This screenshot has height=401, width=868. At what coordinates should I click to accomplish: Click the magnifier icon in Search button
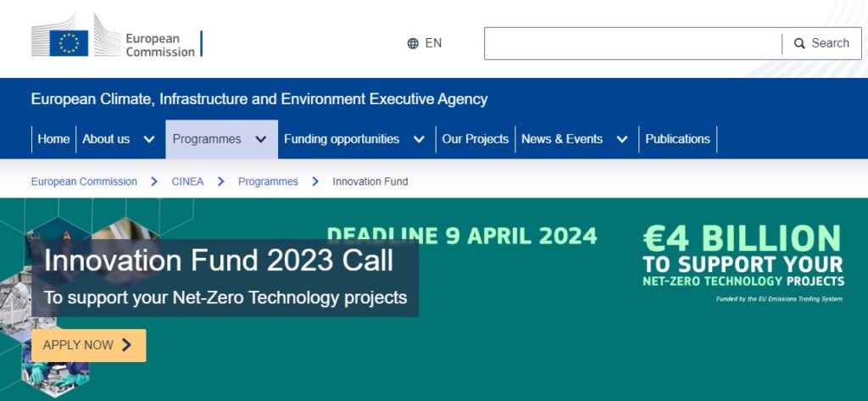point(799,43)
